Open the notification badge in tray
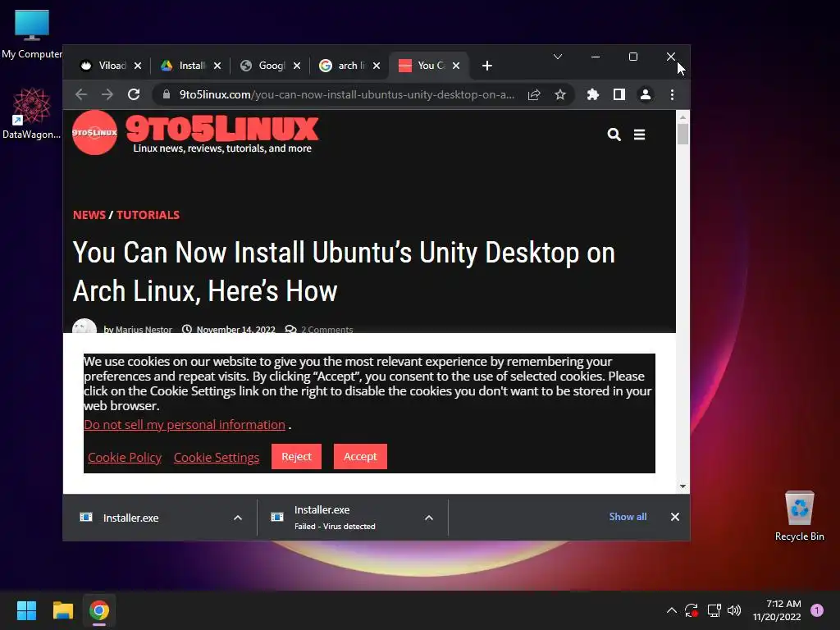The width and height of the screenshot is (840, 630). coord(816,610)
